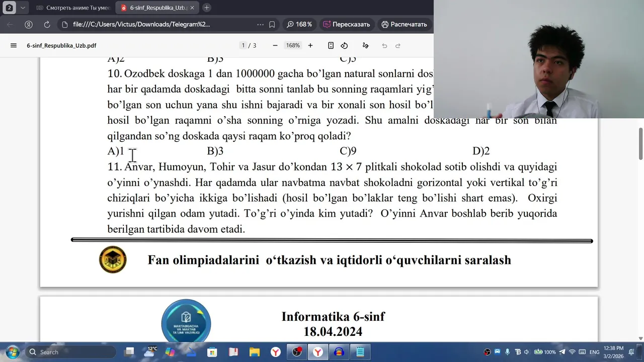Screen dimensions: 644x362
Task: Open the 168 % page zoom indicator
Action: (x=299, y=24)
